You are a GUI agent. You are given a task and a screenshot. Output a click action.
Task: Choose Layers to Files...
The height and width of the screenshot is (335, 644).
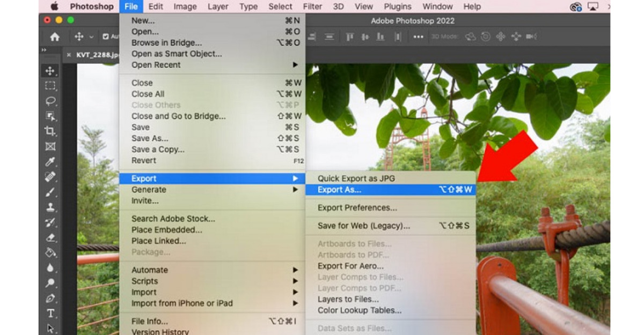pos(391,300)
